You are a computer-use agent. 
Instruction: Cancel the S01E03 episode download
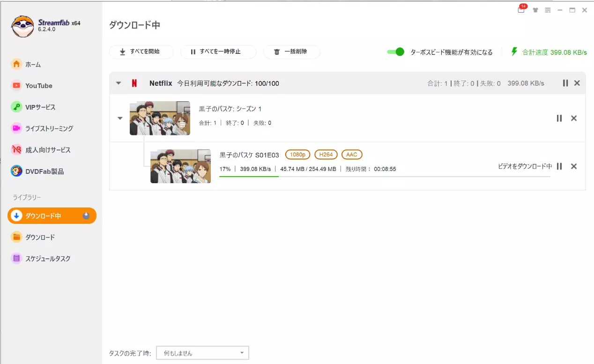tap(574, 166)
